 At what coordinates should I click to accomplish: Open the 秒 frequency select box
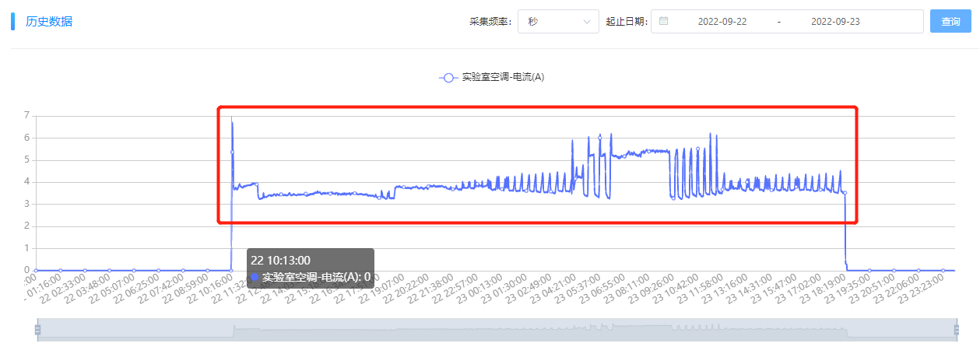557,22
